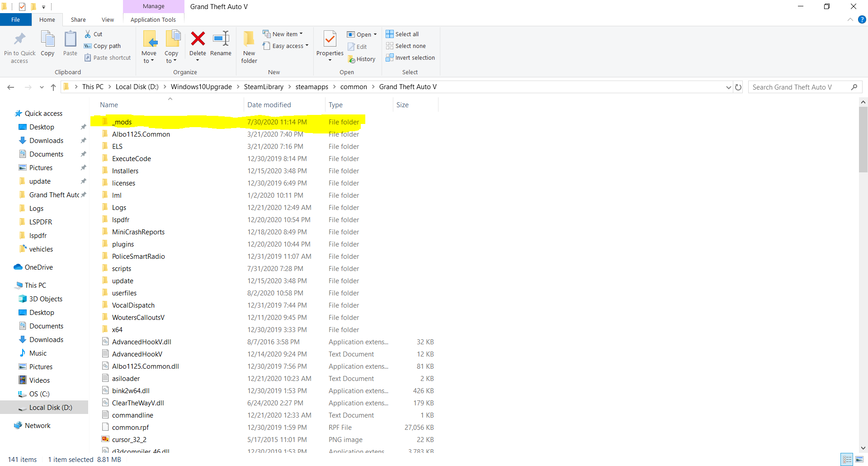Click the Search Grand Theft Auto V box

point(799,87)
